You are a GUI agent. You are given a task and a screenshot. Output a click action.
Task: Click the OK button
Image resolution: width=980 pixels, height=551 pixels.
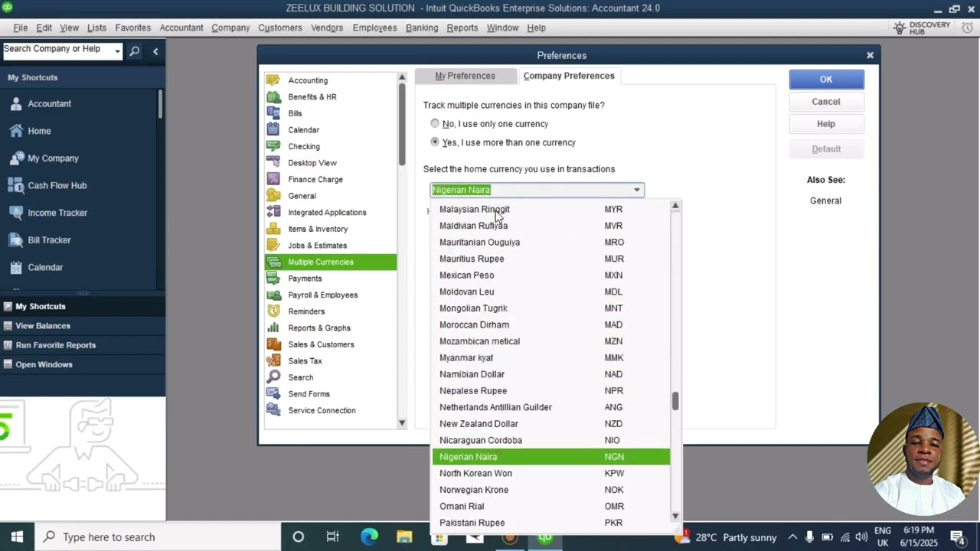(x=826, y=80)
